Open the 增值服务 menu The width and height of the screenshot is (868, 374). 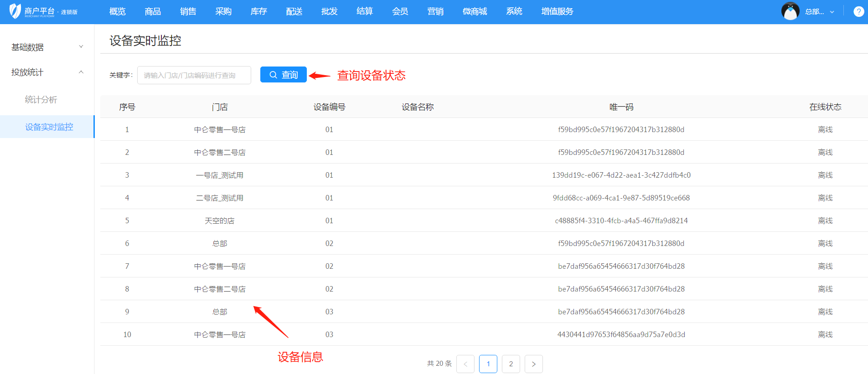click(557, 11)
